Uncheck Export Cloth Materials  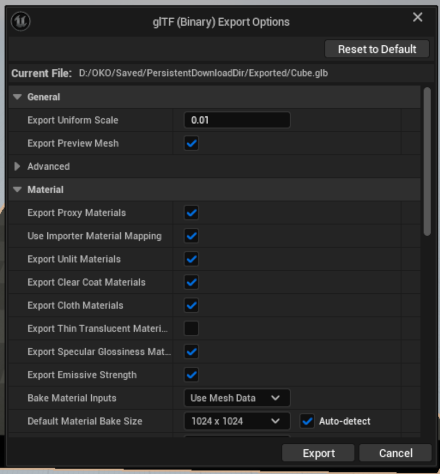coord(192,305)
